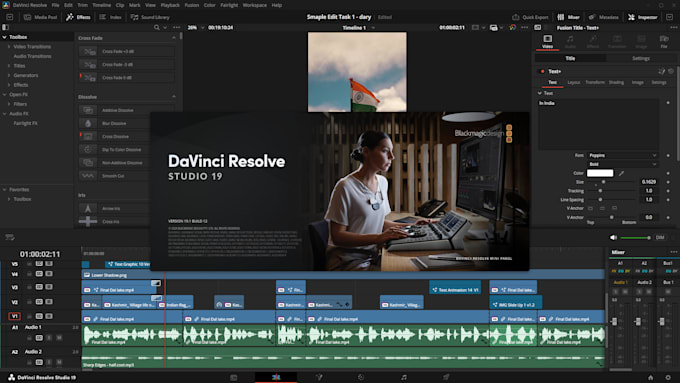This screenshot has width=680, height=383.
Task: Select Fairlight FX under Audio FX
Action: [x=25, y=123]
